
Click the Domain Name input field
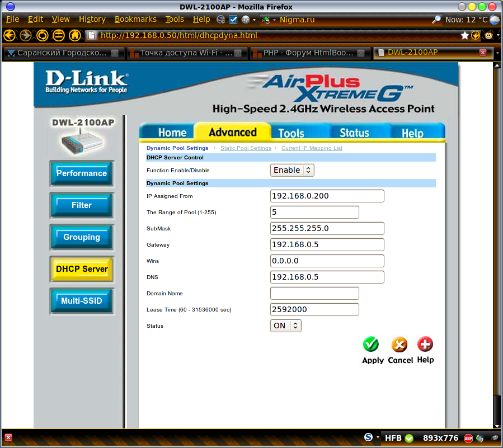(x=314, y=294)
